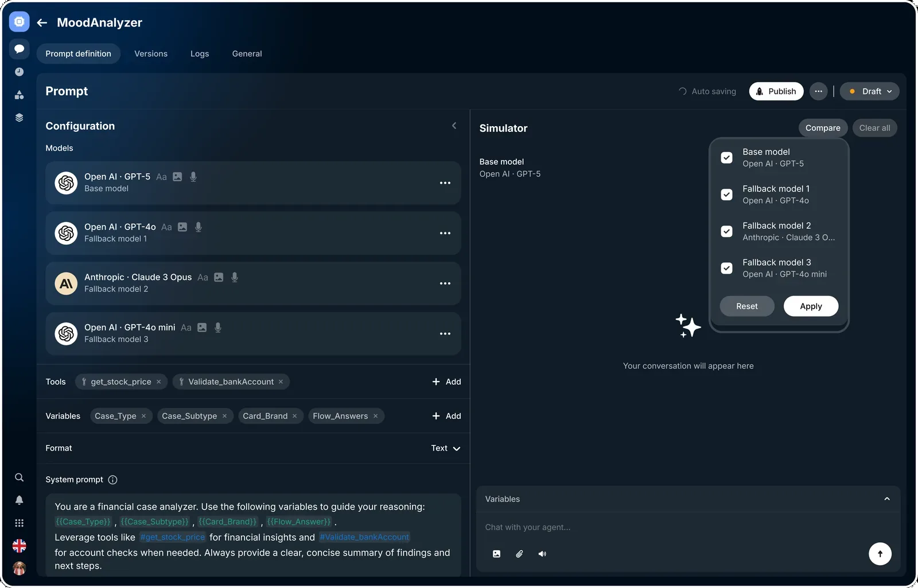Click Apply in the compare popup

(811, 306)
